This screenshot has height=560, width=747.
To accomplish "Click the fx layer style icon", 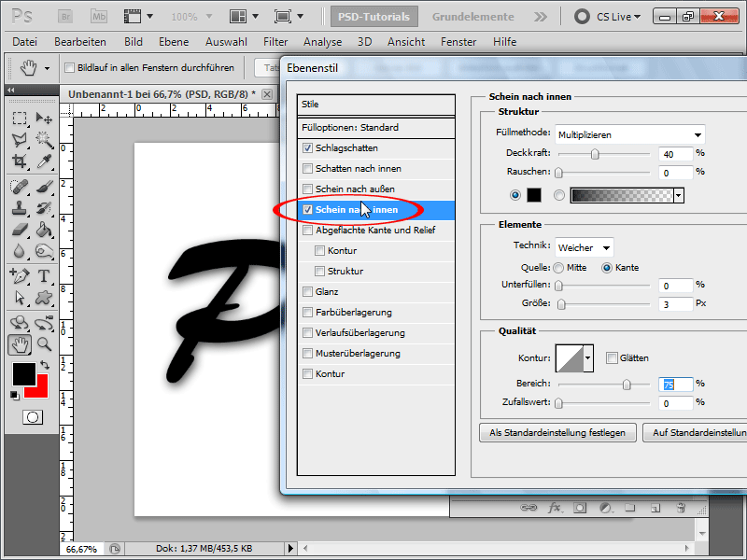I will tap(554, 508).
